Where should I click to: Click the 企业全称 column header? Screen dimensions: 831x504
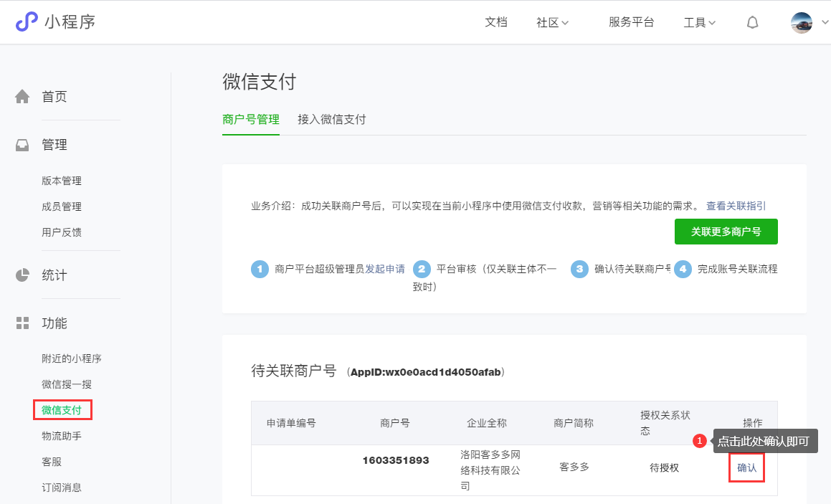pos(487,423)
